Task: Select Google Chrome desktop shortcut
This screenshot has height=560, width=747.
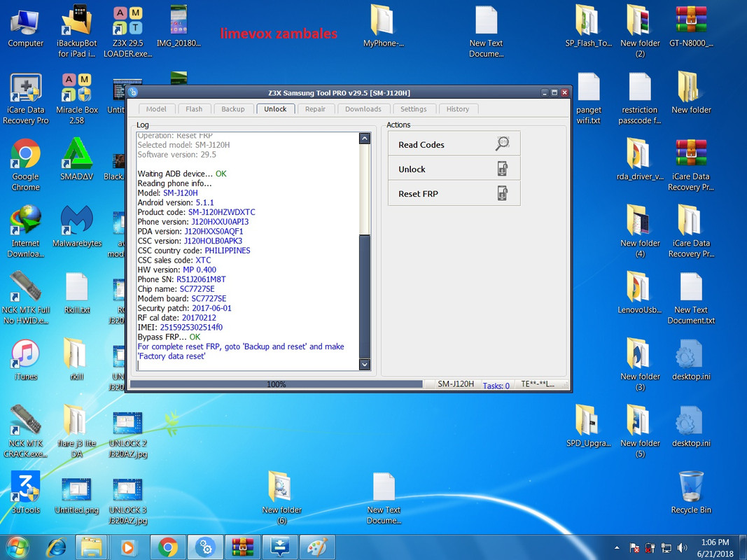Action: point(26,164)
